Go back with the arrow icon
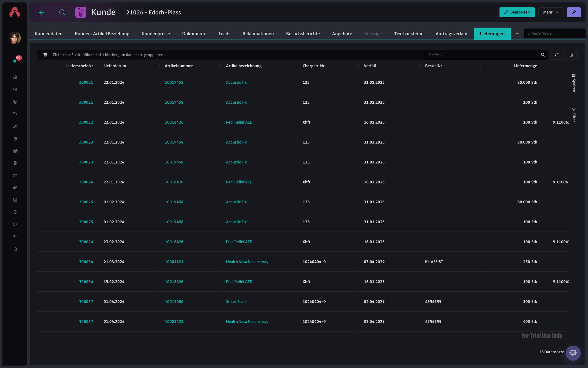This screenshot has height=368, width=588. pyautogui.click(x=42, y=12)
